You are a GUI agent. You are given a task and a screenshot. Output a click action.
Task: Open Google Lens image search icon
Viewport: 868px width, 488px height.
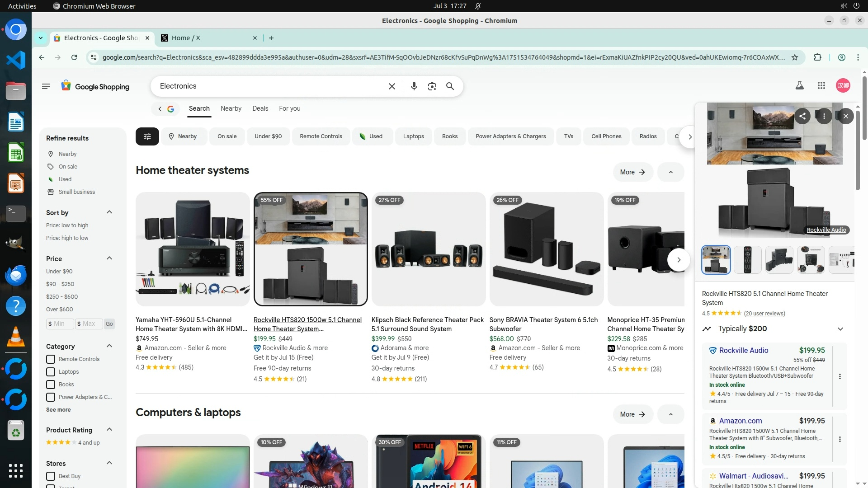tap(432, 86)
